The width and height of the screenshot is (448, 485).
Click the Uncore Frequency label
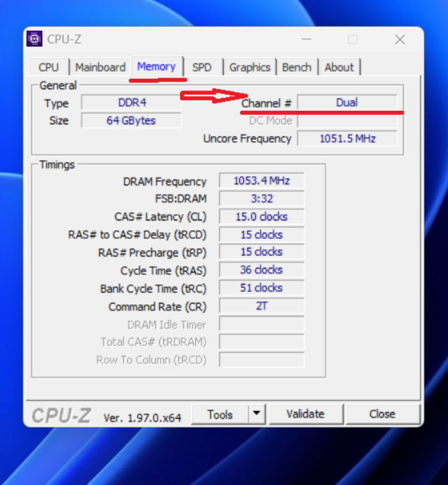[x=247, y=138]
